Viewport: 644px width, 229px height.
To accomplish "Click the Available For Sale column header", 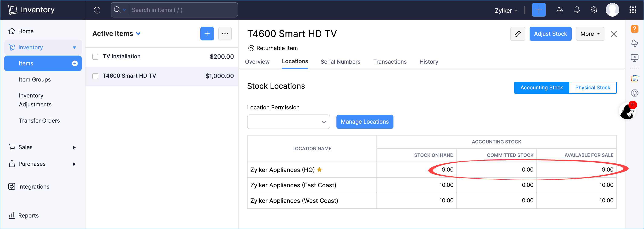I will (x=588, y=155).
